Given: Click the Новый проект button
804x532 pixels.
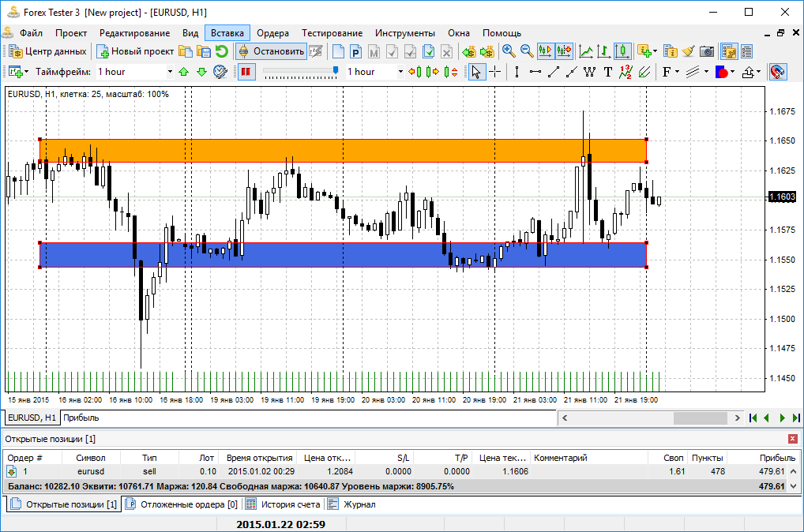Looking at the screenshot, I should tap(135, 51).
